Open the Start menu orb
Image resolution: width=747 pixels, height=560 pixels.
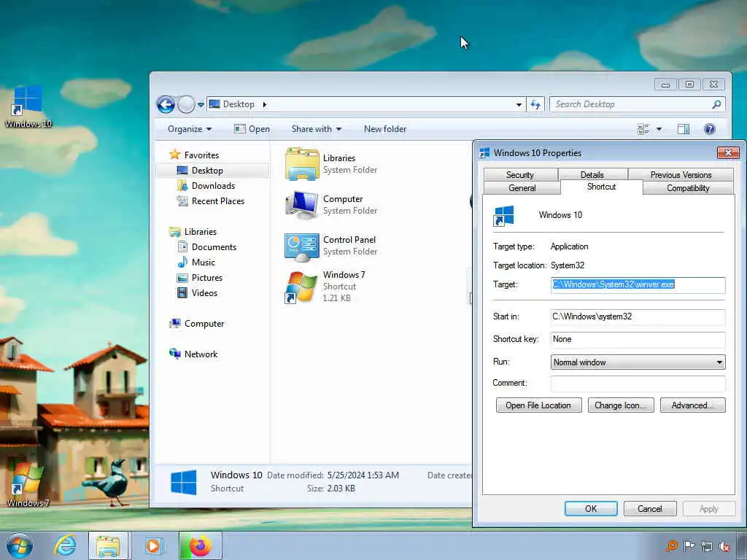[x=20, y=545]
